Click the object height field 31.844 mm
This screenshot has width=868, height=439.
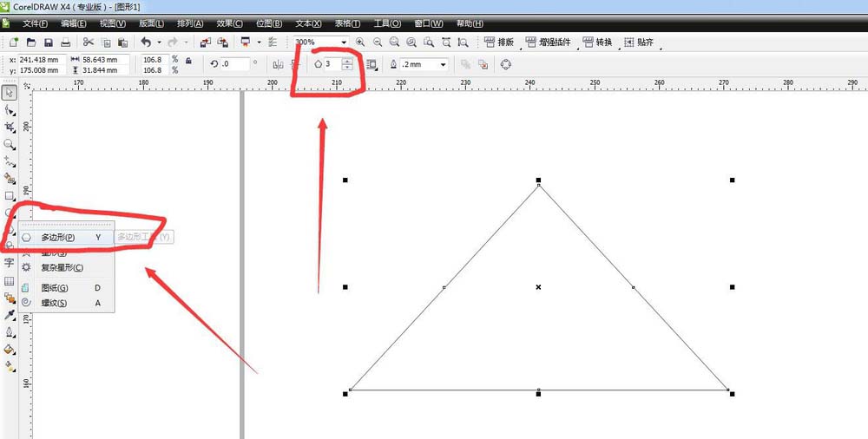point(105,70)
